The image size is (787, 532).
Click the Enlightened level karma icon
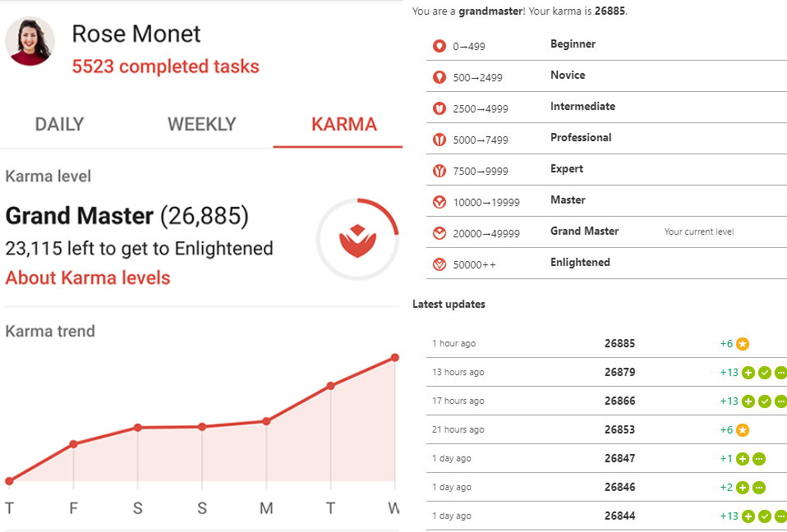point(440,264)
